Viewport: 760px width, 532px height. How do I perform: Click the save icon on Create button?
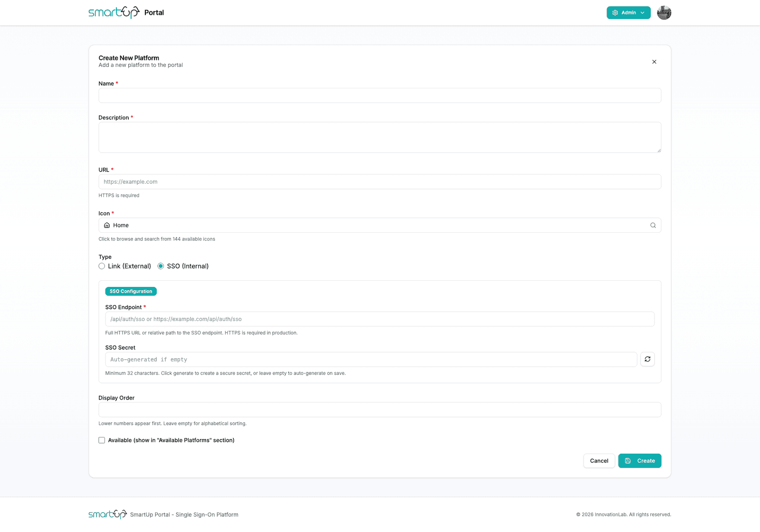click(x=628, y=461)
